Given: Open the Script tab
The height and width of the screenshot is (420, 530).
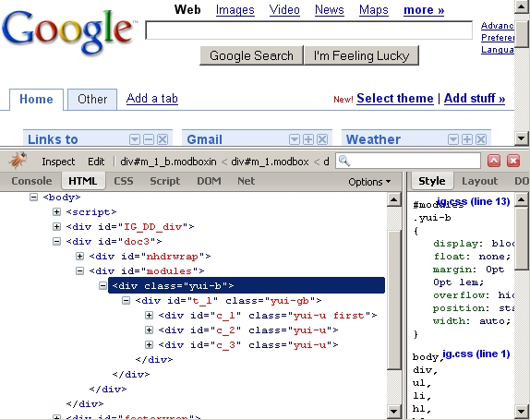Looking at the screenshot, I should (x=165, y=181).
